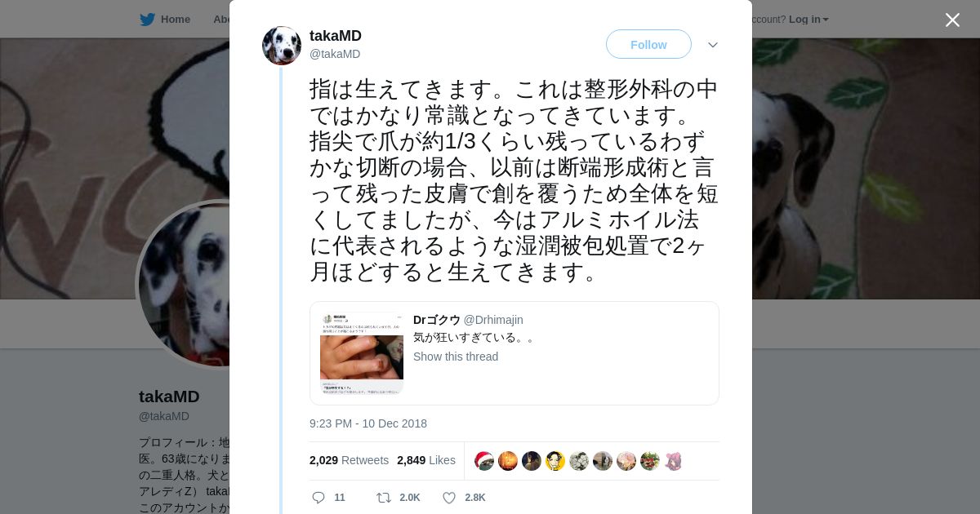This screenshot has height=514, width=980.
Task: Follow takaMD with the Follow button
Action: (648, 44)
